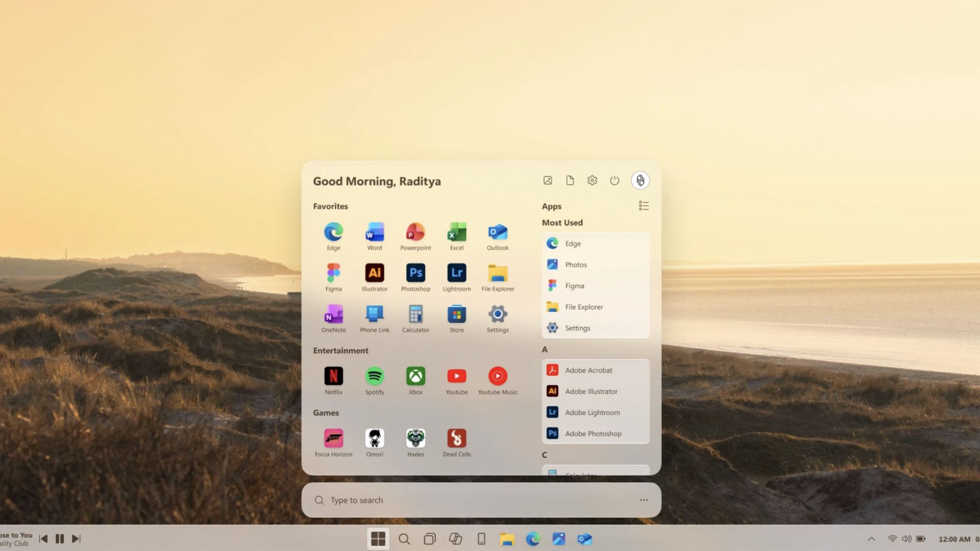Open Adobe Acrobat under section A
The image size is (980, 551).
(x=589, y=370)
